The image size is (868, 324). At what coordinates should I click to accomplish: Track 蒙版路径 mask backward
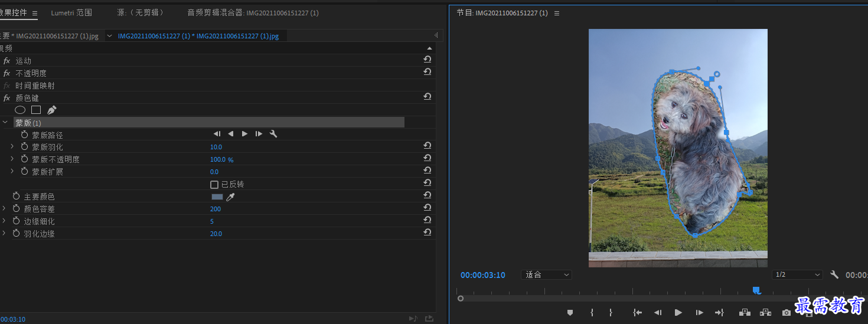click(x=231, y=134)
